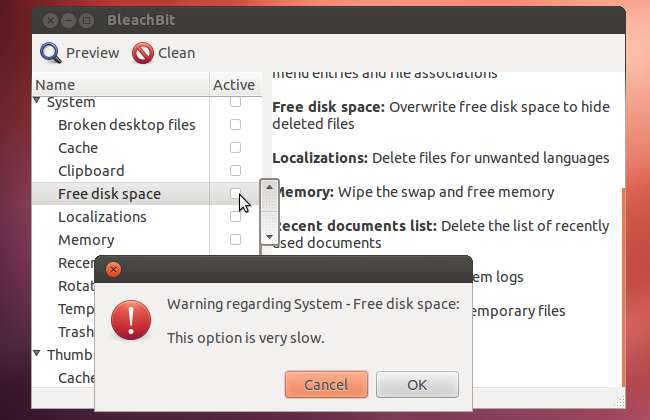This screenshot has width=650, height=420.
Task: Collapse the System tree section
Action: click(x=38, y=101)
